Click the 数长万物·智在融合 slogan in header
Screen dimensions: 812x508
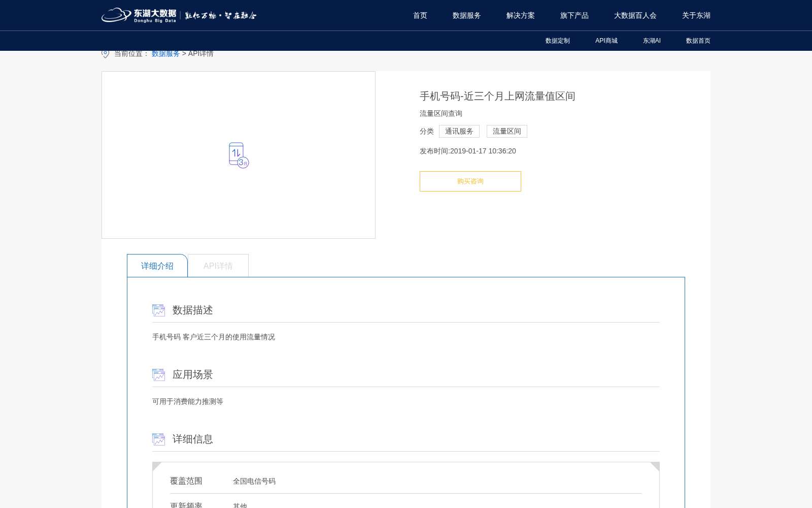[221, 15]
